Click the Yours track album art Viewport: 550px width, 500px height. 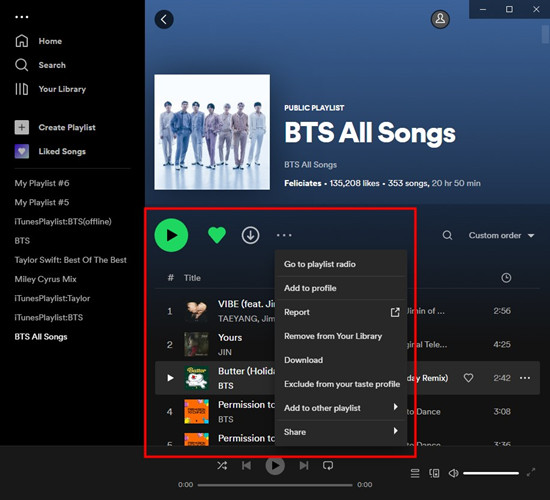point(196,345)
